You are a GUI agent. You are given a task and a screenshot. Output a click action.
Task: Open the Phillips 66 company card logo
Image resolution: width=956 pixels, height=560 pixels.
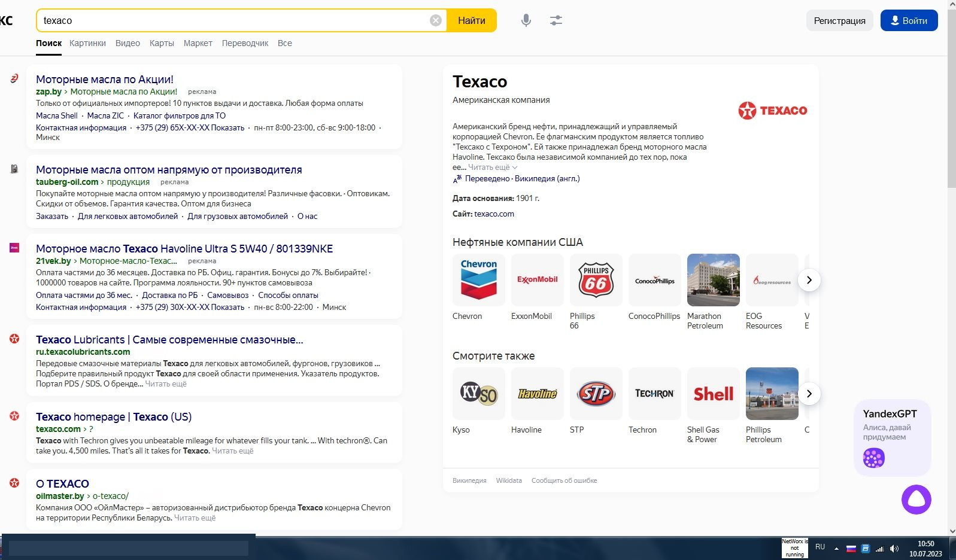pyautogui.click(x=596, y=280)
